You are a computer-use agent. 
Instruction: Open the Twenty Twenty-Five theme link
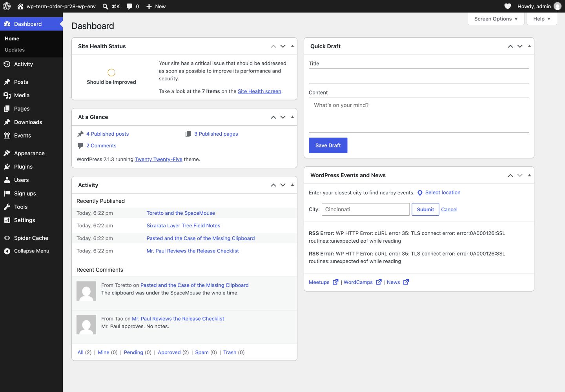click(159, 160)
